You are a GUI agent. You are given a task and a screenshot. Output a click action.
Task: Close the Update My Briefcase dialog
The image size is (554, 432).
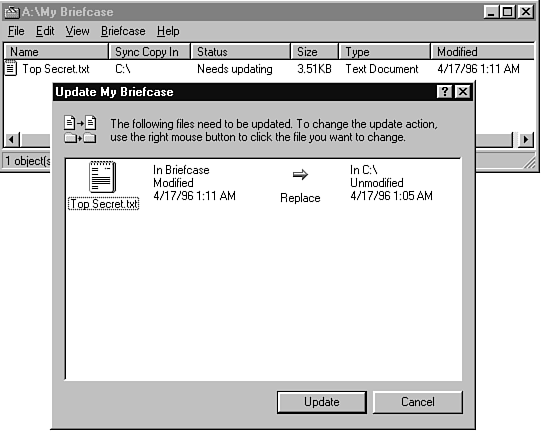[x=462, y=92]
